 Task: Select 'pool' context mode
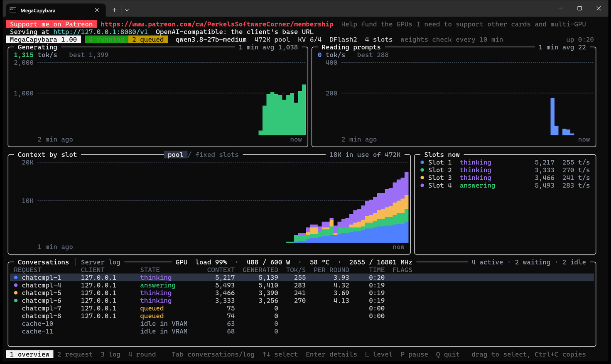pyautogui.click(x=175, y=155)
